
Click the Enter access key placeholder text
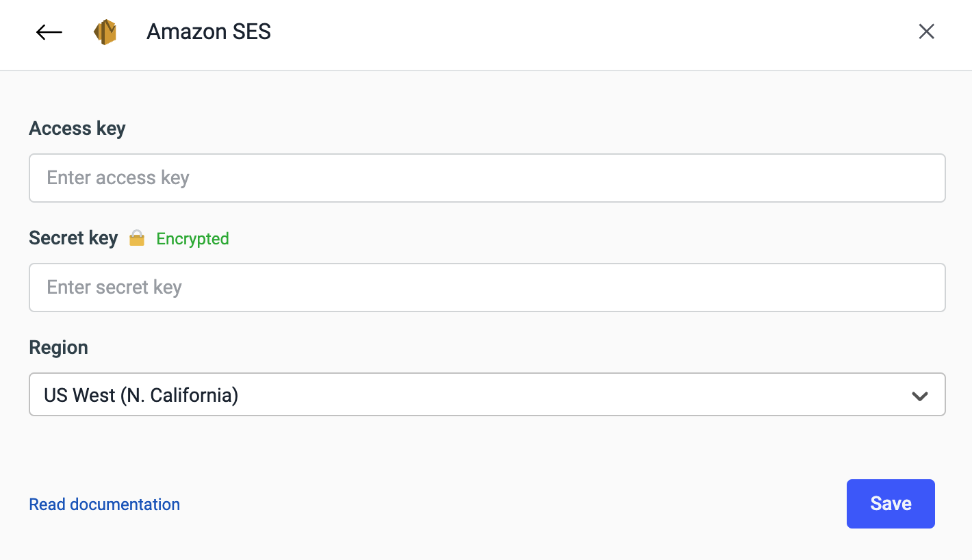[x=118, y=178]
